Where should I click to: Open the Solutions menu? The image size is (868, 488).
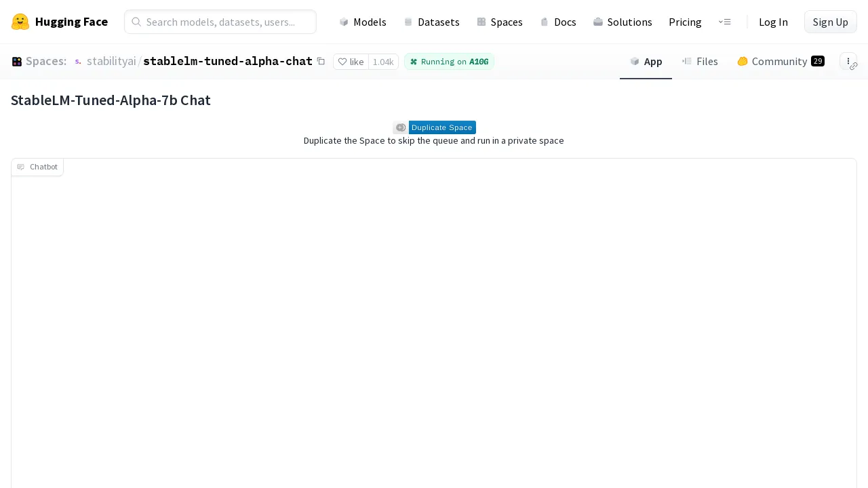click(x=623, y=22)
